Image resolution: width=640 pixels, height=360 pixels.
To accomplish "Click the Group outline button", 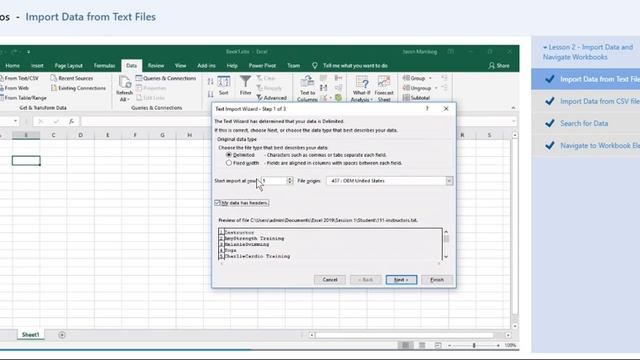I will tap(414, 78).
